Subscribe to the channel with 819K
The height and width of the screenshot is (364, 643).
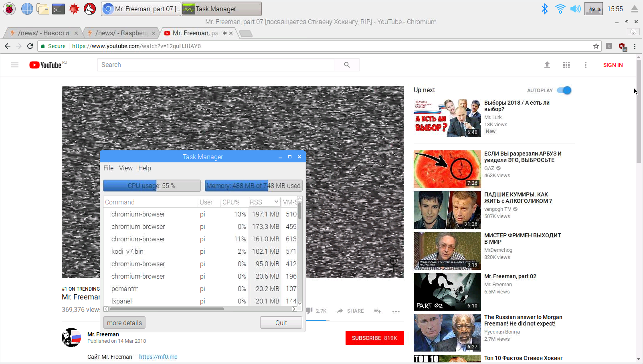[374, 338]
